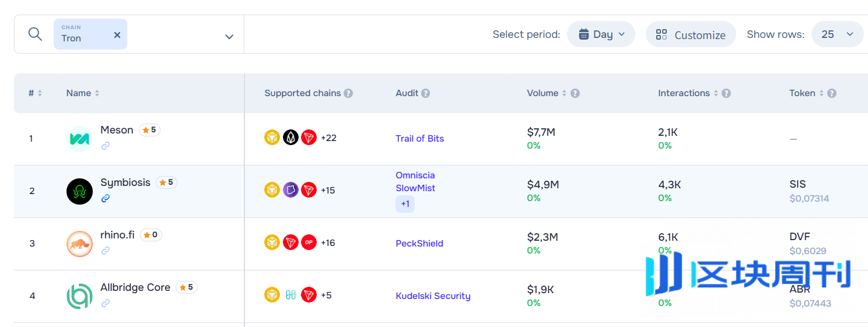
Task: Open the rhino.fi bridge name
Action: point(117,235)
